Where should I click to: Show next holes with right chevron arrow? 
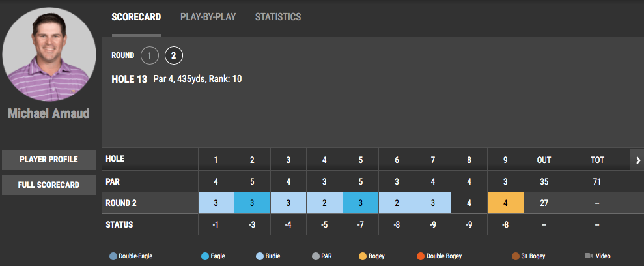(637, 160)
